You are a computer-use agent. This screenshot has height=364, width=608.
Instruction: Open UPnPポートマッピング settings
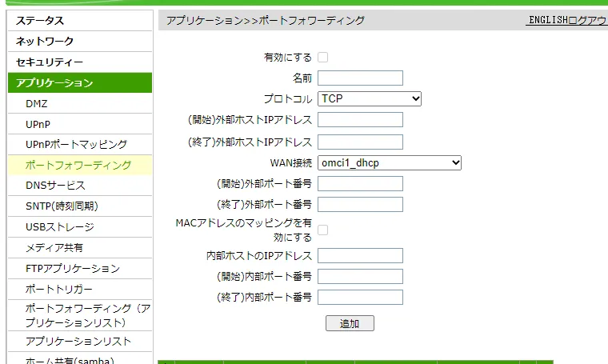pyautogui.click(x=76, y=145)
